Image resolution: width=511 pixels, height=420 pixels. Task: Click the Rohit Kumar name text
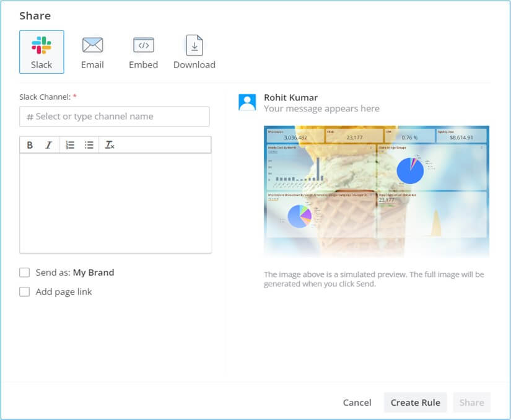290,97
